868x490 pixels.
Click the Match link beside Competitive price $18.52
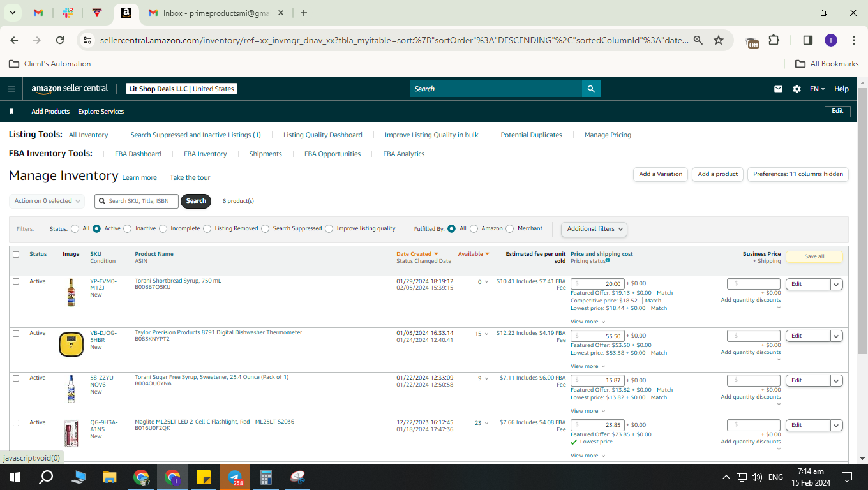coord(653,301)
